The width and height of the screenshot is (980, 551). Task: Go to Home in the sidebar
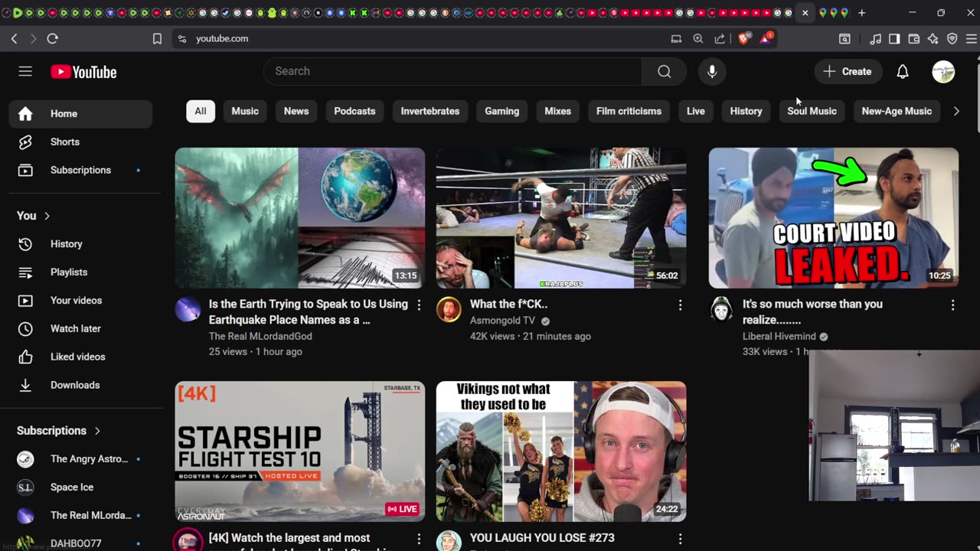pyautogui.click(x=80, y=113)
